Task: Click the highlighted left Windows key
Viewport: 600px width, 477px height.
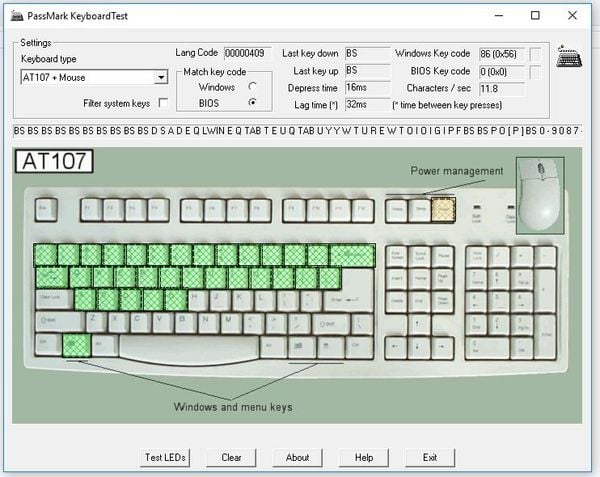Action: pyautogui.click(x=77, y=345)
